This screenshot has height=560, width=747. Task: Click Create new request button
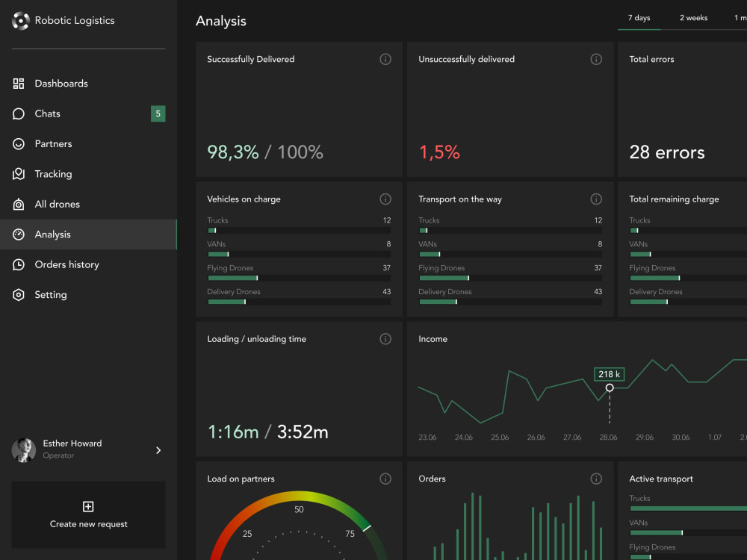coord(89,514)
